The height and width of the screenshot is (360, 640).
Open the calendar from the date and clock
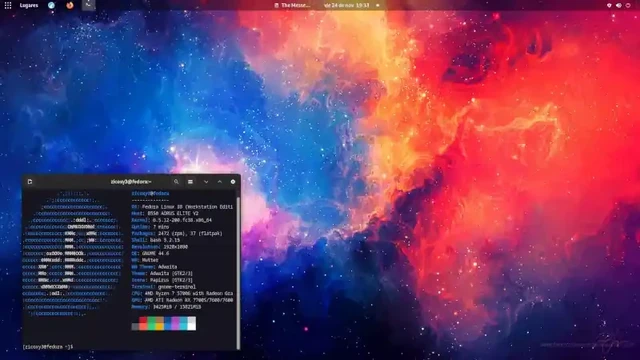(x=347, y=5)
